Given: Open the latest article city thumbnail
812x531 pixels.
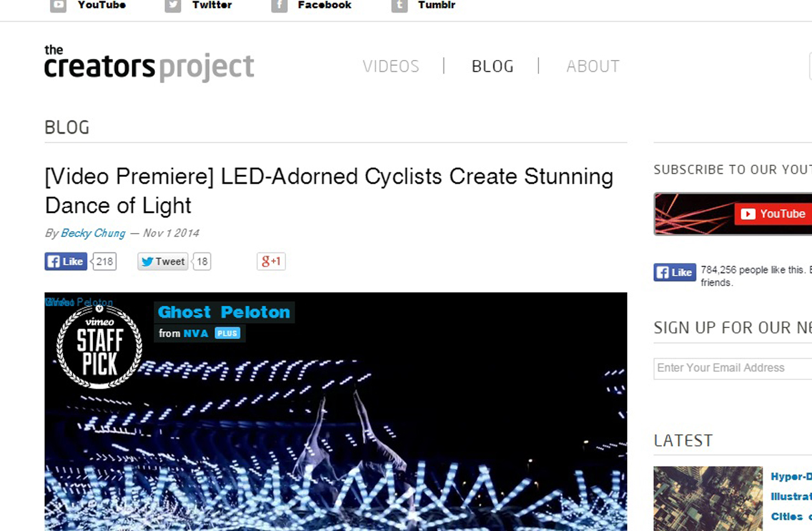Looking at the screenshot, I should tap(708, 499).
